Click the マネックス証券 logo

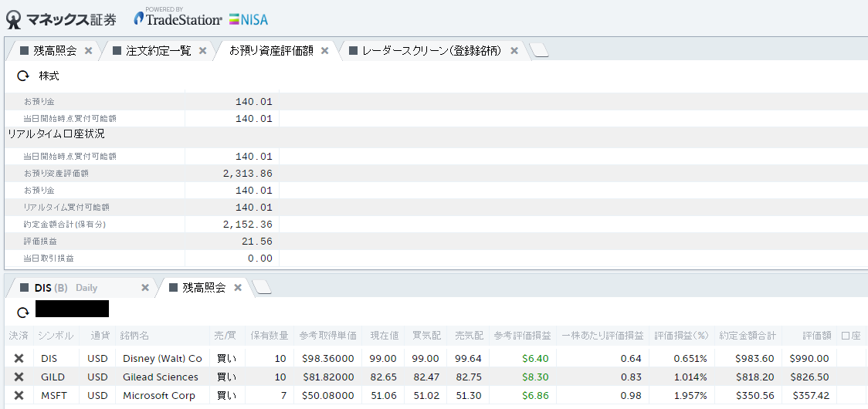coord(62,20)
